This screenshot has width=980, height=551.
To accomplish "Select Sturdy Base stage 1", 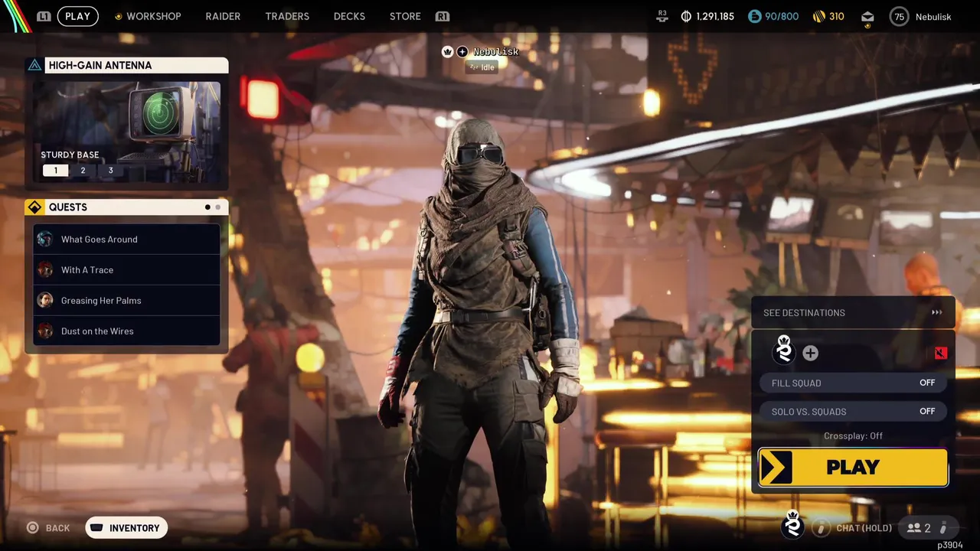I will coord(55,170).
